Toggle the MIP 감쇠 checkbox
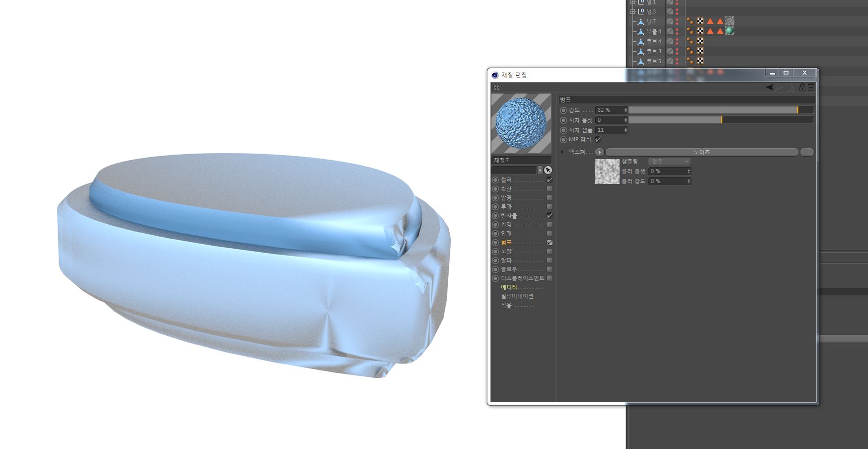868x449 pixels. [x=598, y=140]
